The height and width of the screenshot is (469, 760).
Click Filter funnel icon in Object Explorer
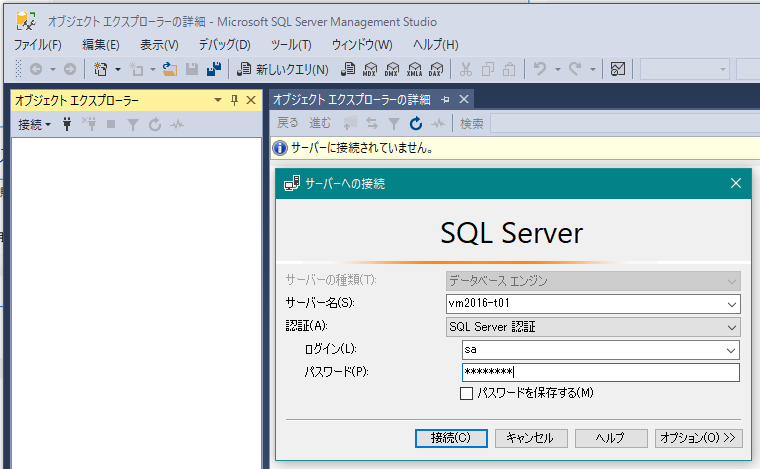(x=132, y=125)
